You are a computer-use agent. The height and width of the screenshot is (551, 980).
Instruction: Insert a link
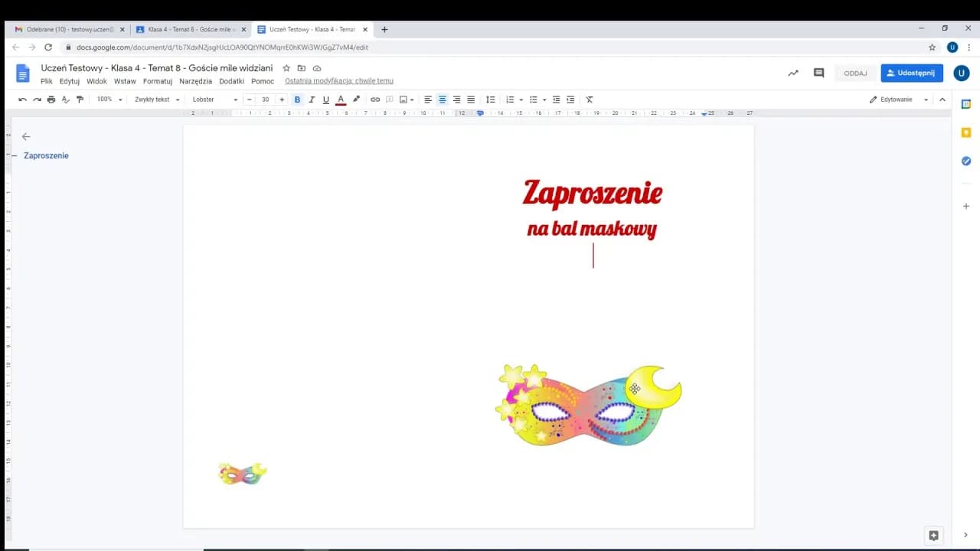pyautogui.click(x=374, y=99)
